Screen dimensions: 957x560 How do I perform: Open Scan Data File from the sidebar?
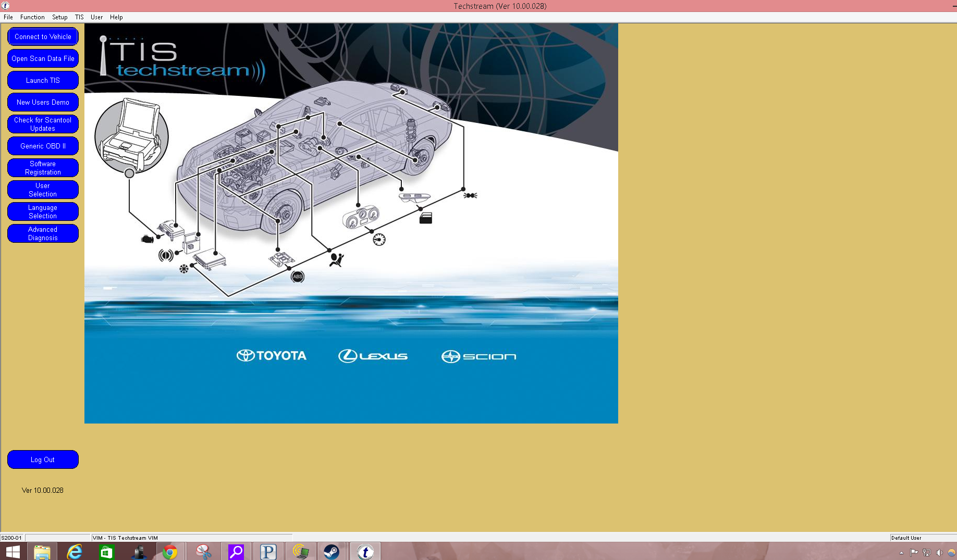click(x=43, y=58)
